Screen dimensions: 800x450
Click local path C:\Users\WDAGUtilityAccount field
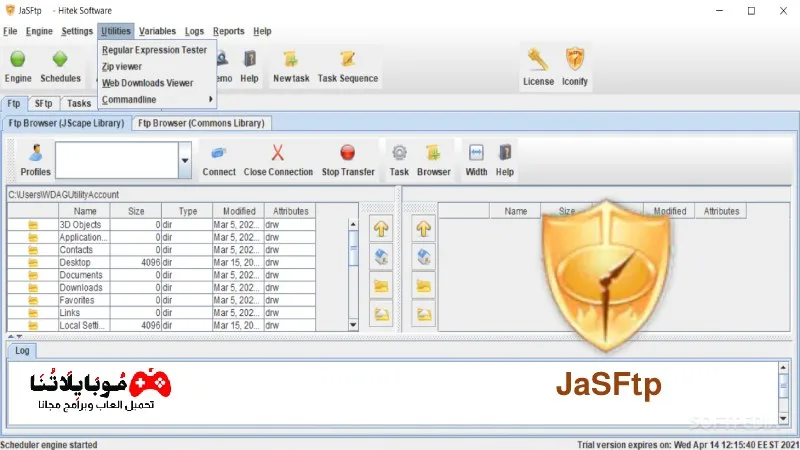pyautogui.click(x=201, y=194)
